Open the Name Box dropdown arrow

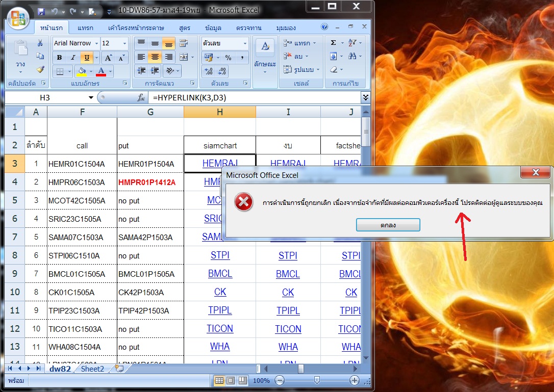(91, 97)
